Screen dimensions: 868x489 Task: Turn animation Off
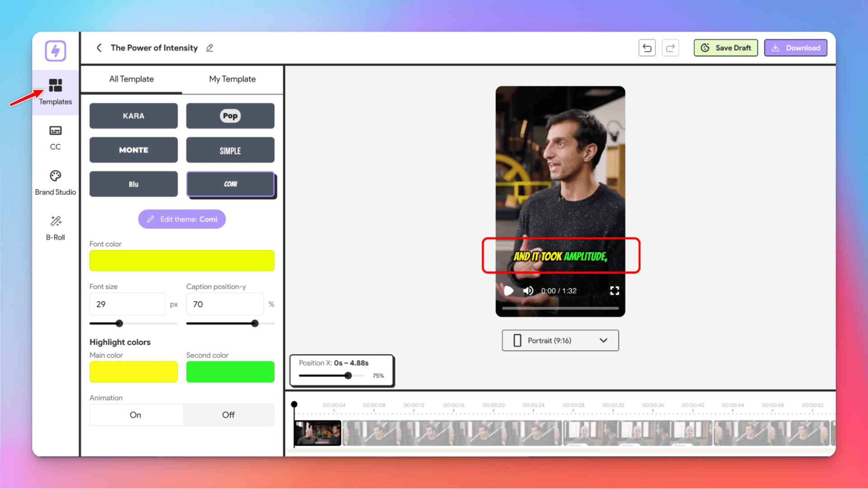tap(228, 415)
